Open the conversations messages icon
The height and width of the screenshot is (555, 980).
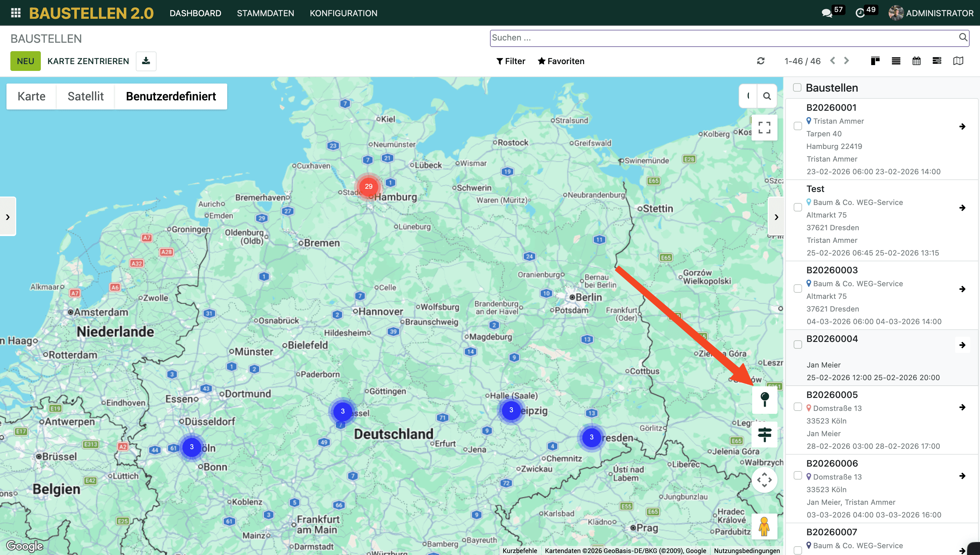(x=826, y=13)
